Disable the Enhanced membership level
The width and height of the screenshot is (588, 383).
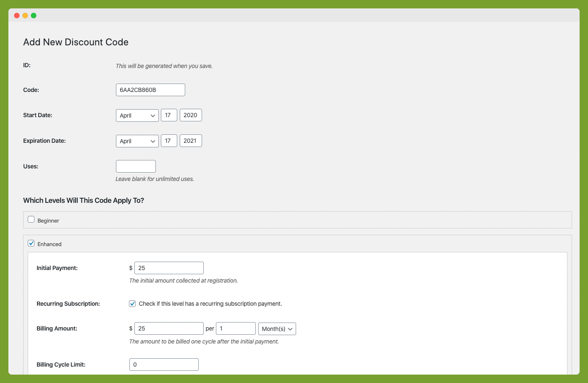31,243
